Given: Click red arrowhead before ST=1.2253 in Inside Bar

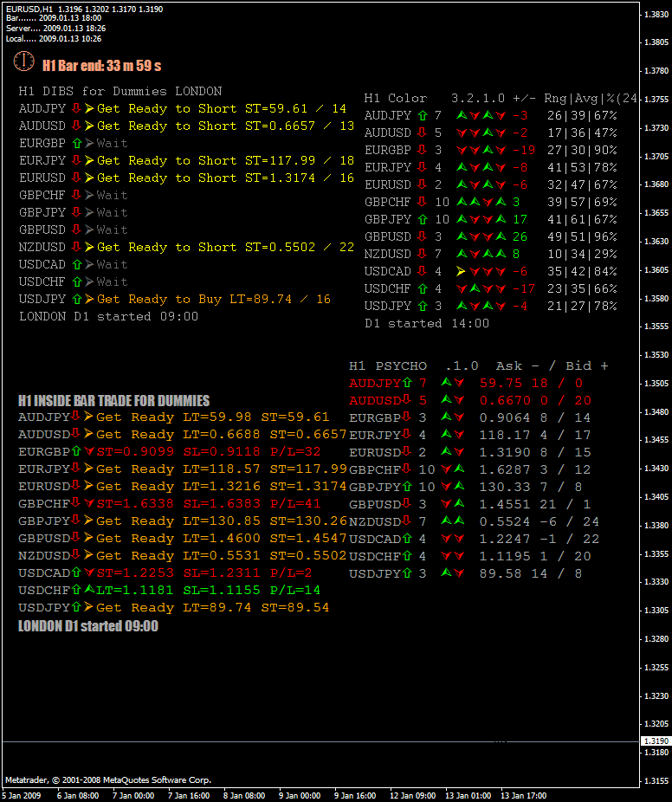Looking at the screenshot, I should [89, 572].
